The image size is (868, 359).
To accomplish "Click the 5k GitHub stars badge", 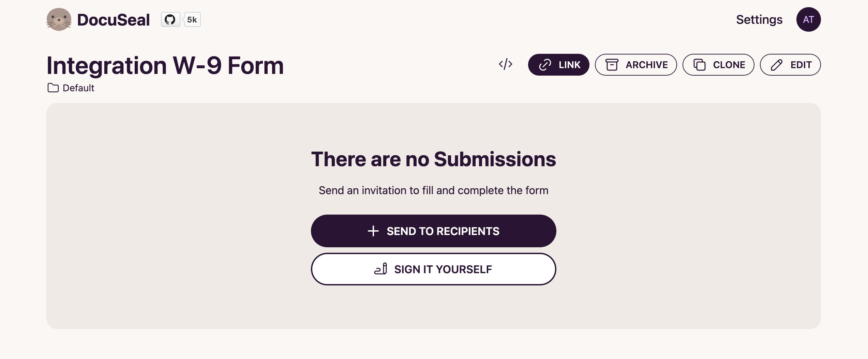I will (x=192, y=19).
